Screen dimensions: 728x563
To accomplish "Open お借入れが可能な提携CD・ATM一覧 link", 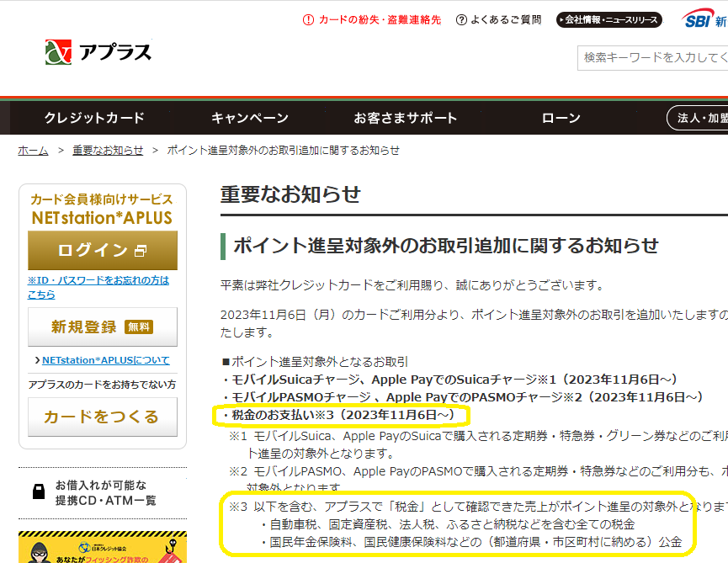I will click(x=103, y=493).
